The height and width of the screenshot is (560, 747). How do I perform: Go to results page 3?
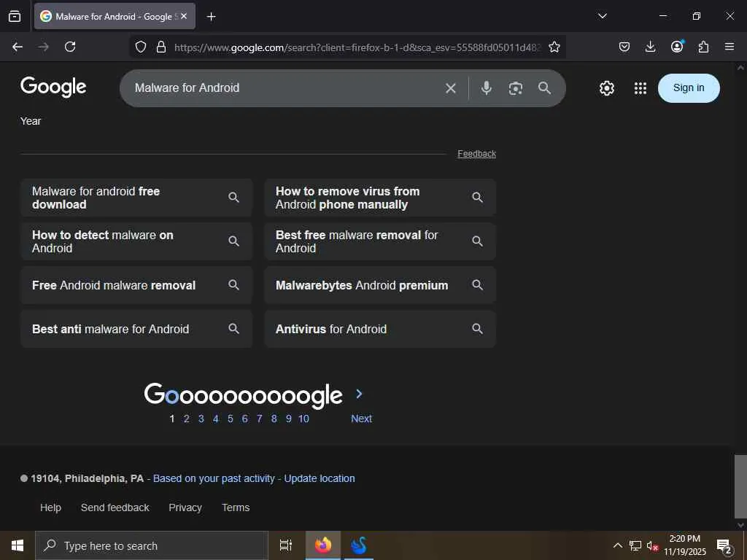click(x=201, y=419)
